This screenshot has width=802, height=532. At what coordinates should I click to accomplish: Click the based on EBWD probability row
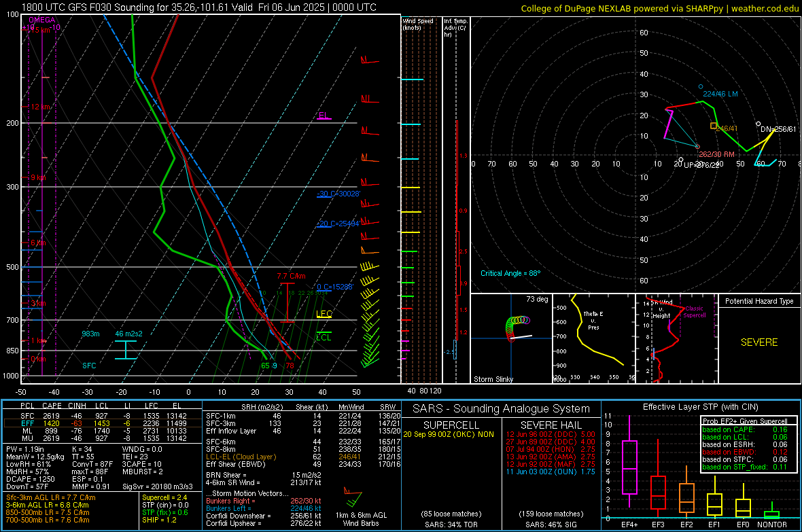(745, 452)
